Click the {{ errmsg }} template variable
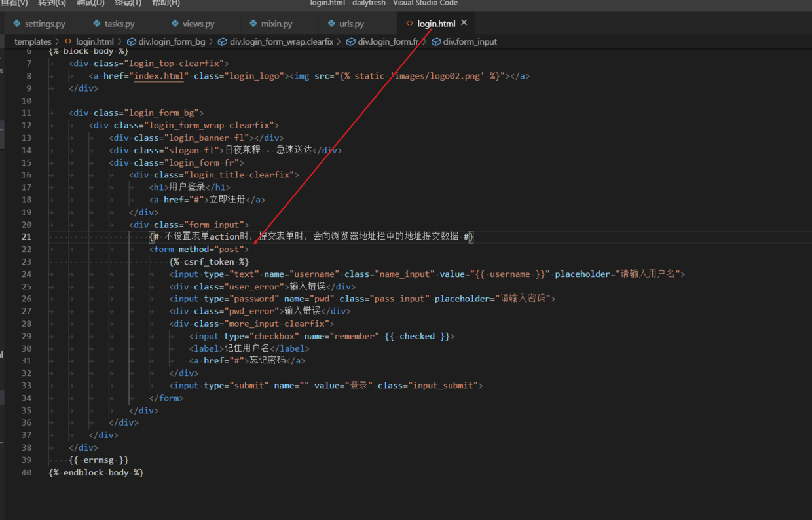This screenshot has width=812, height=520. (x=99, y=460)
